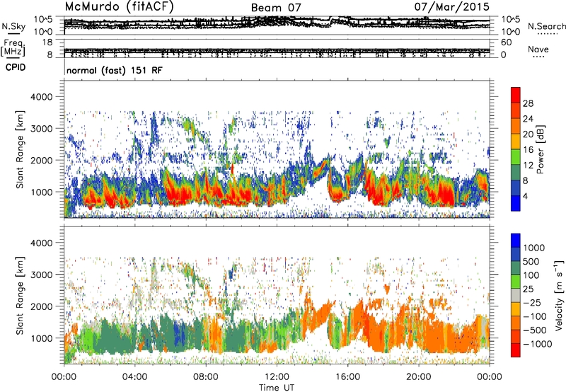The height and width of the screenshot is (392, 566).
Task: Click the 60 label on the Nave axis
Action: pyautogui.click(x=507, y=42)
